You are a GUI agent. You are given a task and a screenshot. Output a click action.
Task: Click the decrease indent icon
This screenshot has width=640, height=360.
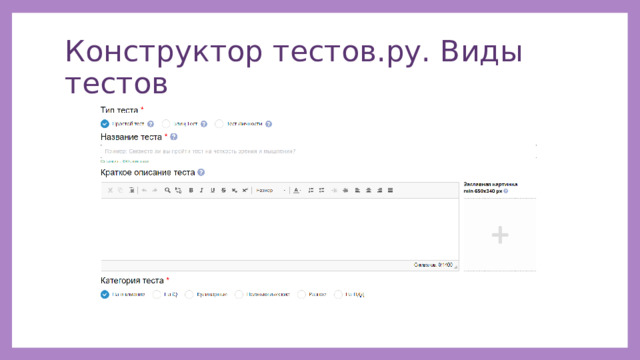coord(334,190)
